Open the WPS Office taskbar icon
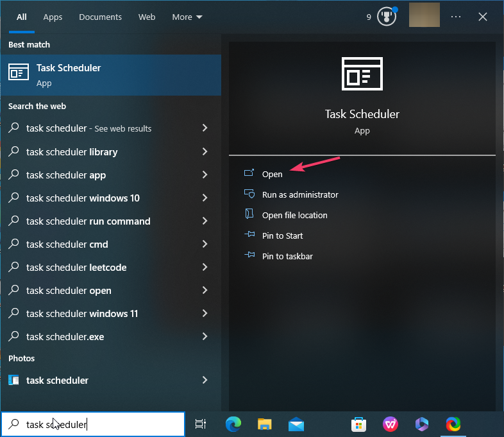The width and height of the screenshot is (504, 437). pos(391,424)
